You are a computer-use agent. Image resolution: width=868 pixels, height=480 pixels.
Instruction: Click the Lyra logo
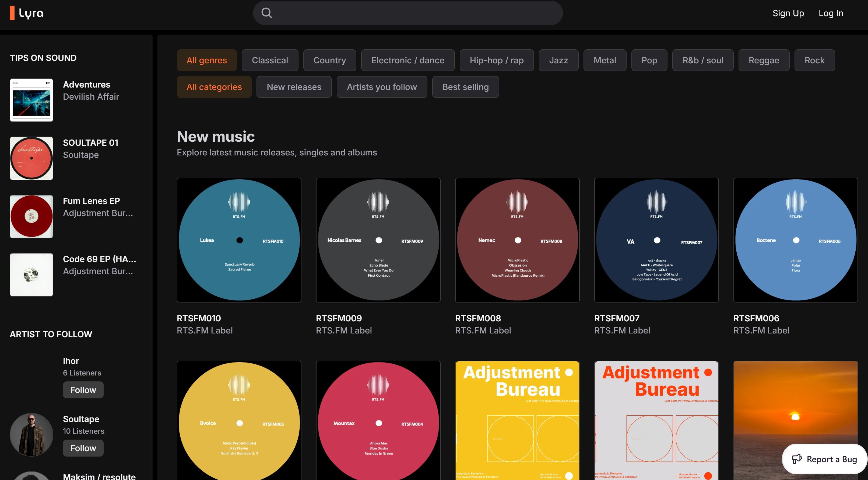click(27, 13)
